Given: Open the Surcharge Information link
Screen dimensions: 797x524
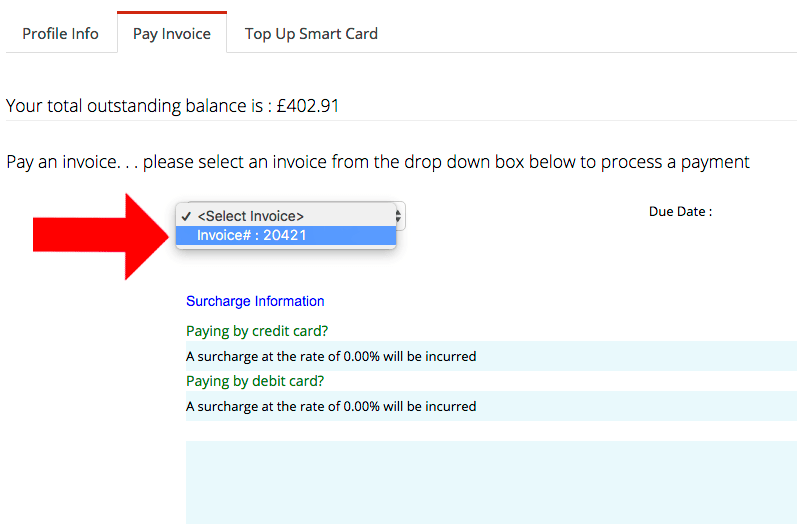Looking at the screenshot, I should click(255, 301).
